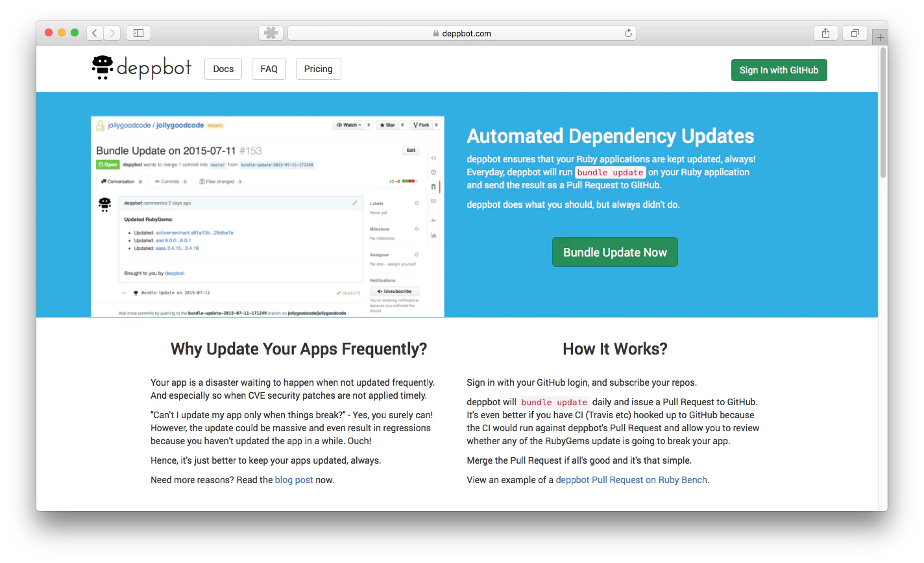Viewport: 924px width, 563px height.
Task: Go forward with the Safari forward arrow
Action: point(112,33)
